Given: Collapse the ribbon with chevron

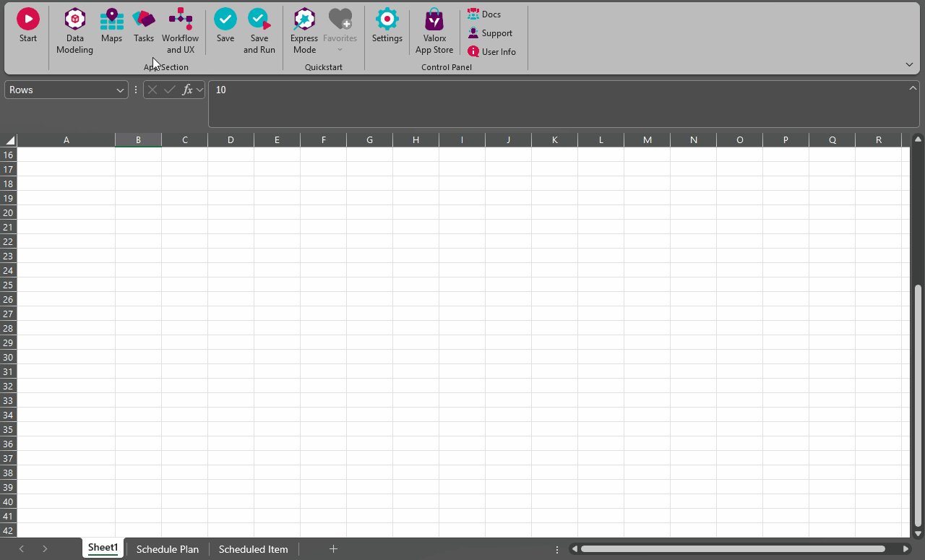Looking at the screenshot, I should point(909,64).
